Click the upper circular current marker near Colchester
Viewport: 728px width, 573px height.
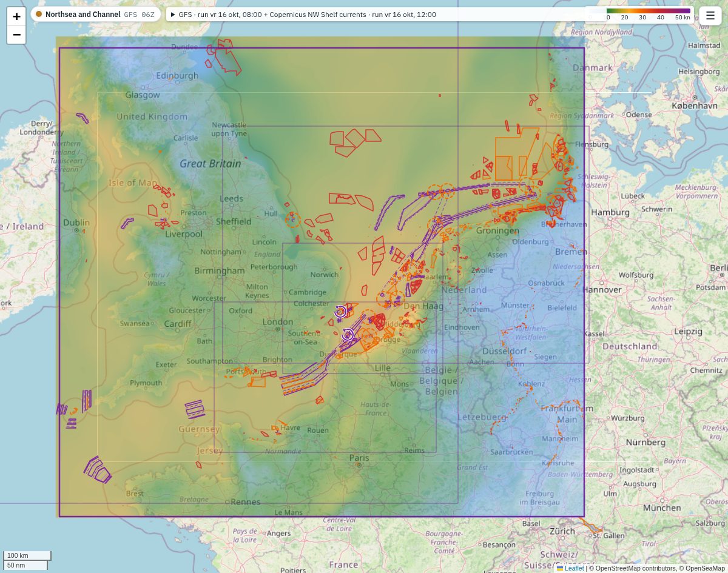pyautogui.click(x=340, y=312)
